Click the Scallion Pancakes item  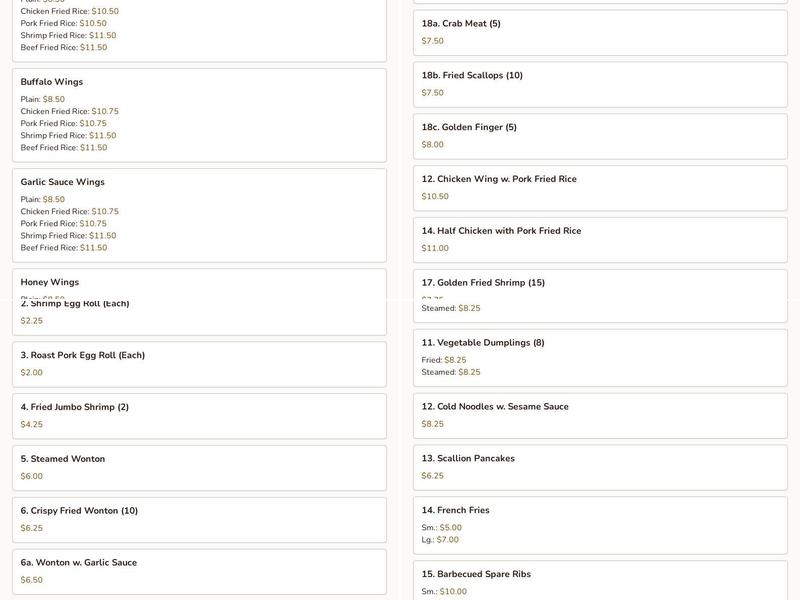click(600, 467)
